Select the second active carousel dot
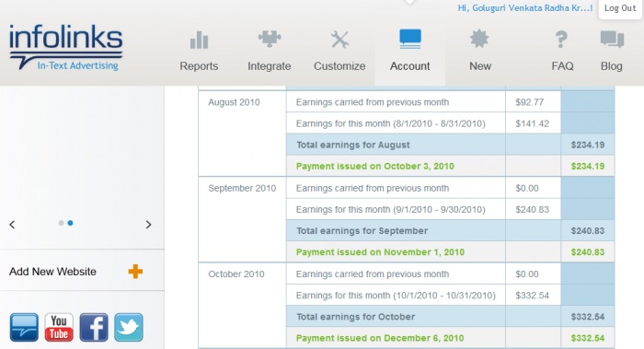This screenshot has width=644, height=349. pyautogui.click(x=70, y=223)
